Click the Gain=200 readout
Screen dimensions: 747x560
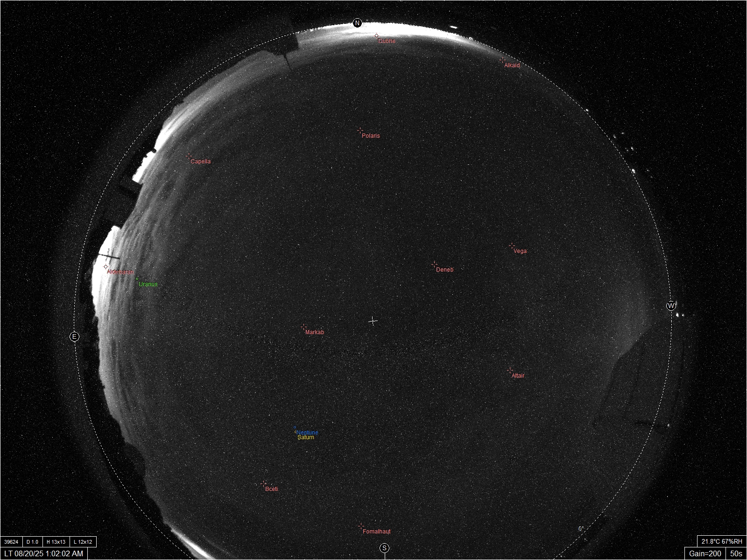click(x=705, y=553)
